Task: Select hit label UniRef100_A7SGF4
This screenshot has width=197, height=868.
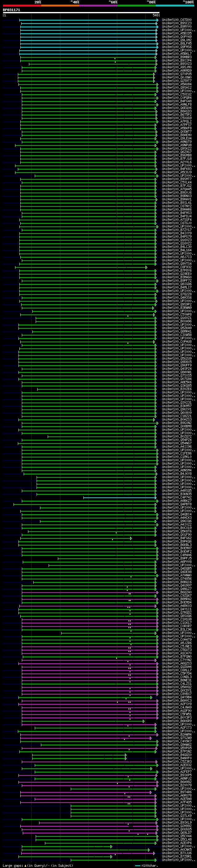Action: coord(177,220)
